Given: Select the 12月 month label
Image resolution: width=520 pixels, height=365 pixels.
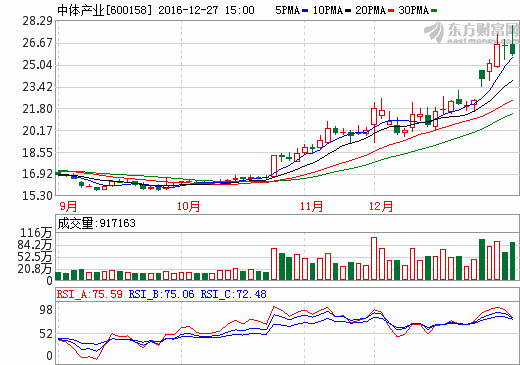Looking at the screenshot, I should point(381,206).
